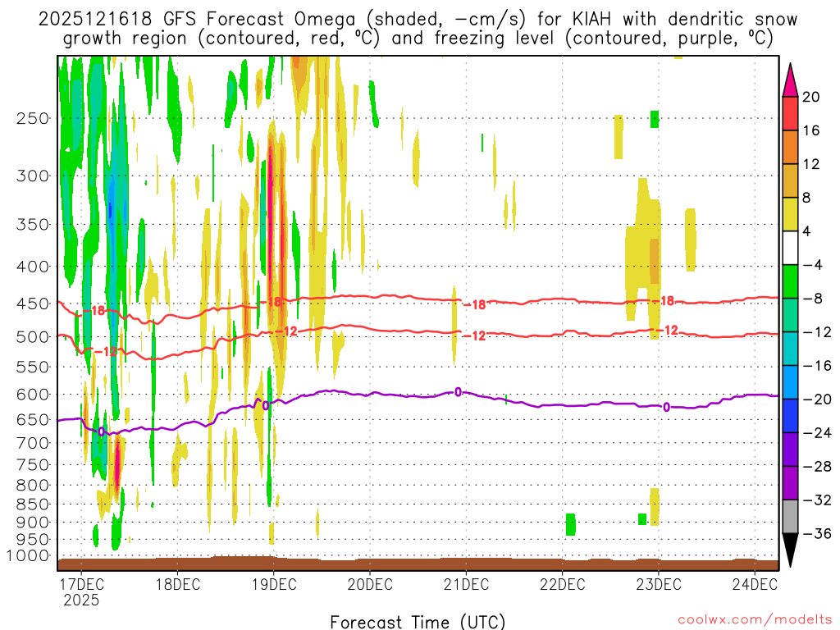
Task: Click the chart title line beginning 2025121618 GFS
Action: [418, 20]
